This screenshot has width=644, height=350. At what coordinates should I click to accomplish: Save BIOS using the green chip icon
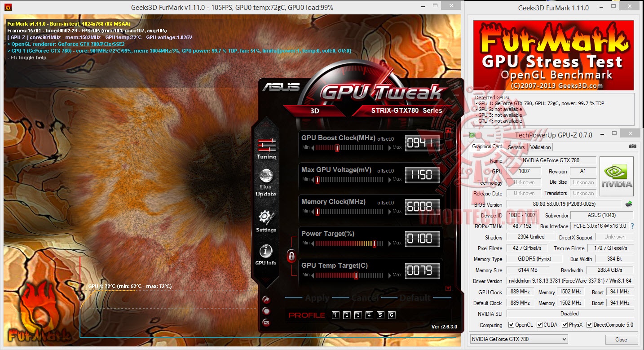click(x=629, y=204)
